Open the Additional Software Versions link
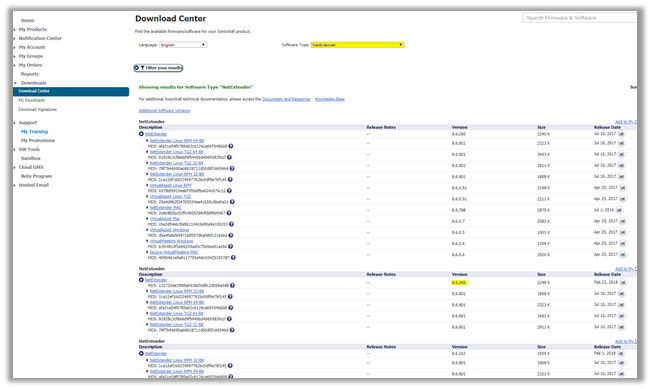The height and width of the screenshot is (389, 650). coord(164,111)
